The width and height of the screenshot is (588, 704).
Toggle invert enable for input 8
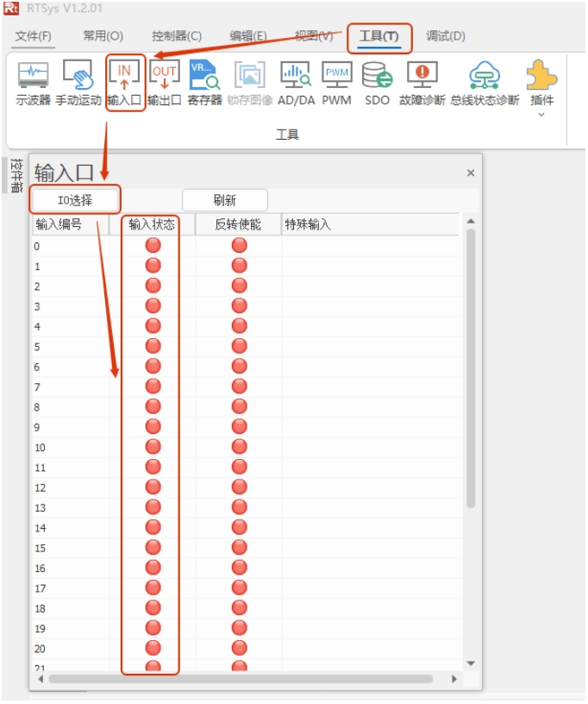[240, 406]
